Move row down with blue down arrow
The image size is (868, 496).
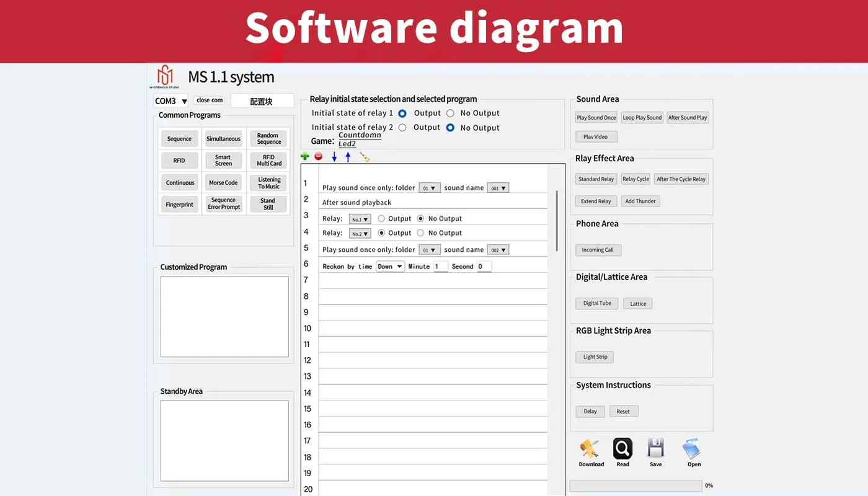coord(334,157)
